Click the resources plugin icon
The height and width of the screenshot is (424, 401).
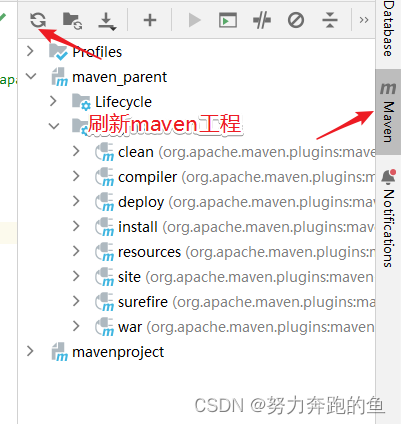104,252
